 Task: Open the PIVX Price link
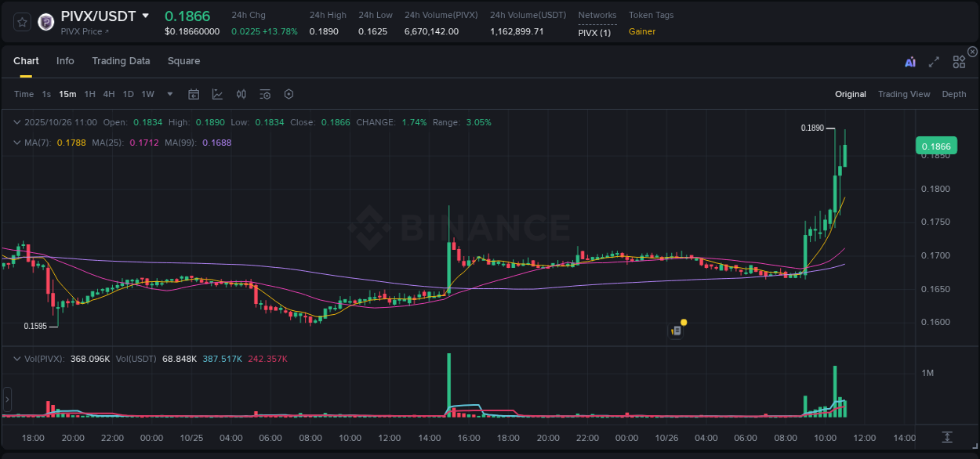(x=82, y=31)
